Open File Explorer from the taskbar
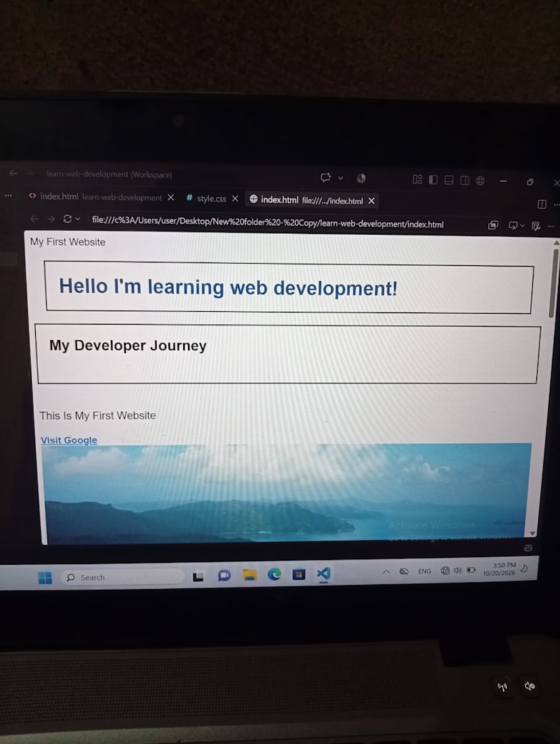The width and height of the screenshot is (560, 744). [250, 576]
